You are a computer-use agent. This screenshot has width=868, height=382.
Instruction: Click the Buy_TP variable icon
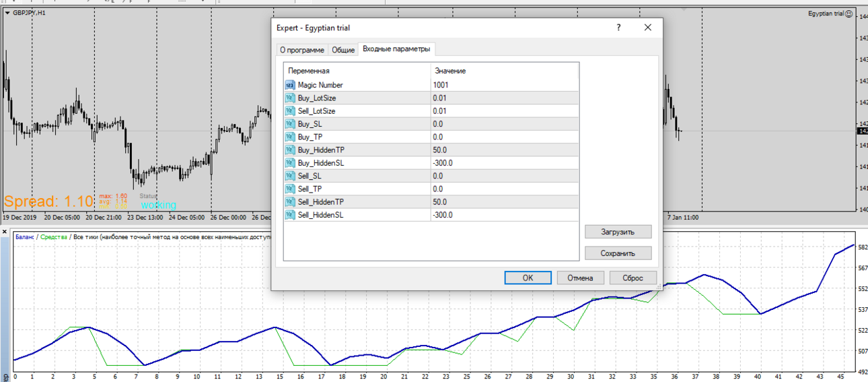pos(290,137)
